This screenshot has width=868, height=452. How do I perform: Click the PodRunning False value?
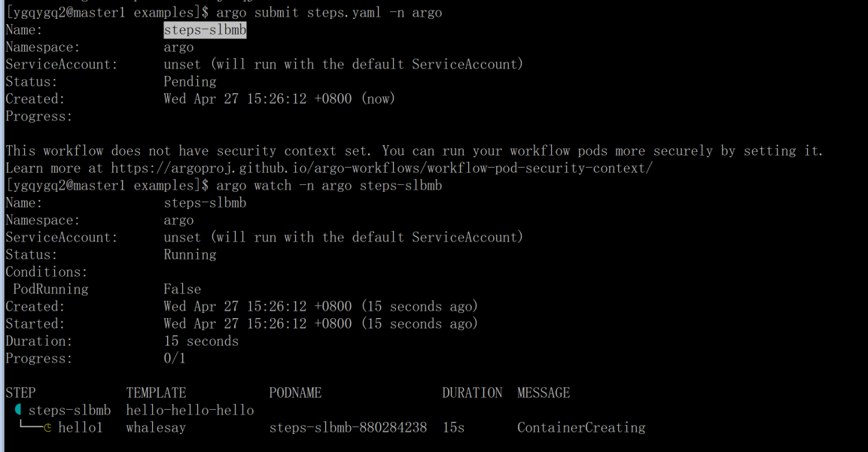pos(182,290)
